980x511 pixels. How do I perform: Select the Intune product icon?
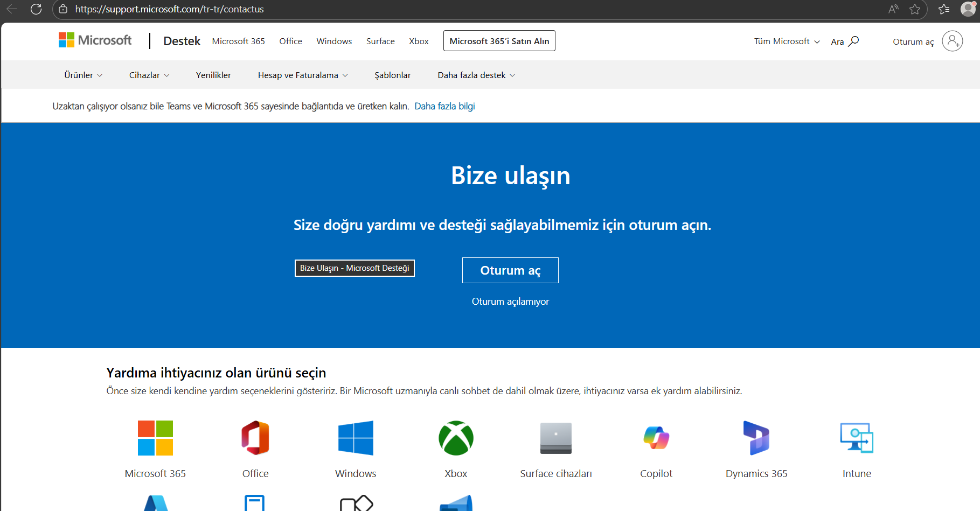pyautogui.click(x=857, y=438)
